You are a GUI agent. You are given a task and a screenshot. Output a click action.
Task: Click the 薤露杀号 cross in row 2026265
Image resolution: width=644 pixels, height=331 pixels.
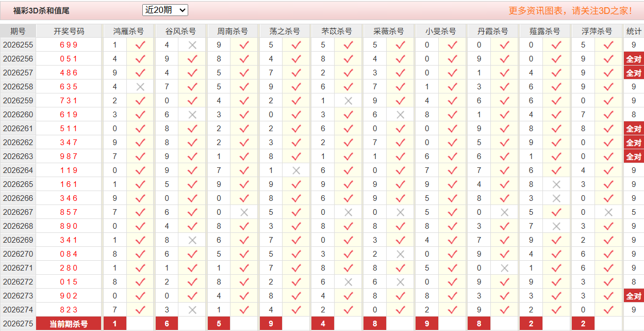pos(557,184)
